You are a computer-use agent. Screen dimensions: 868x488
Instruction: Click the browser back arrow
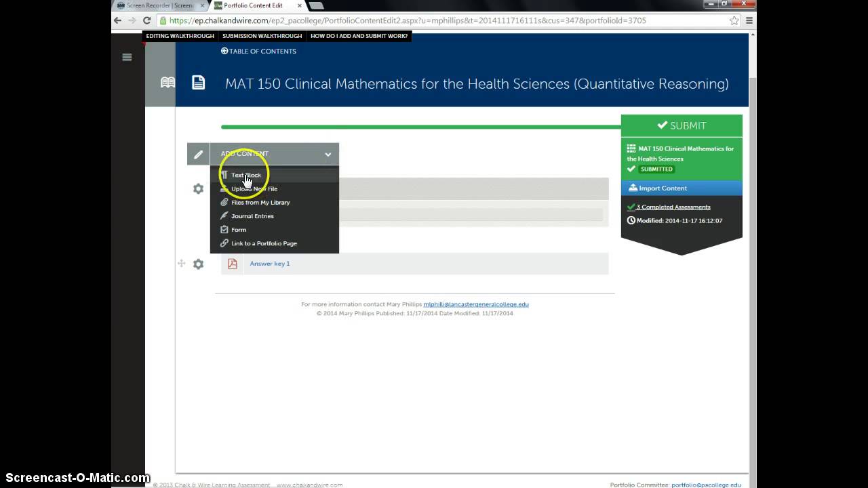(118, 20)
